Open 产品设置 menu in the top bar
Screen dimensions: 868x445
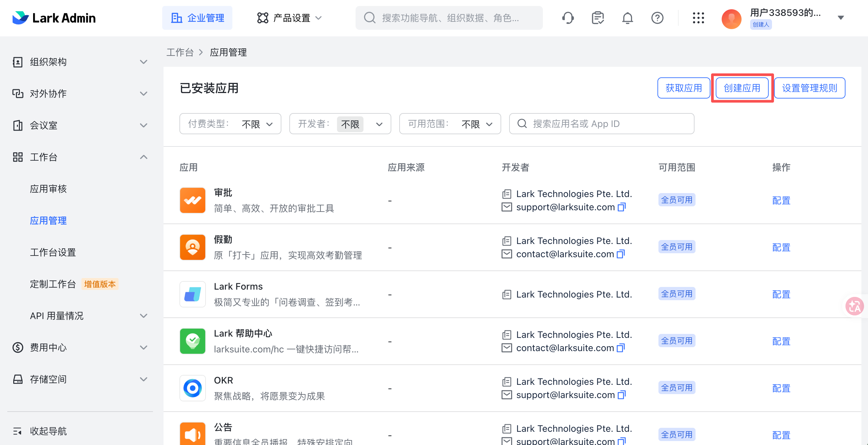pos(290,18)
